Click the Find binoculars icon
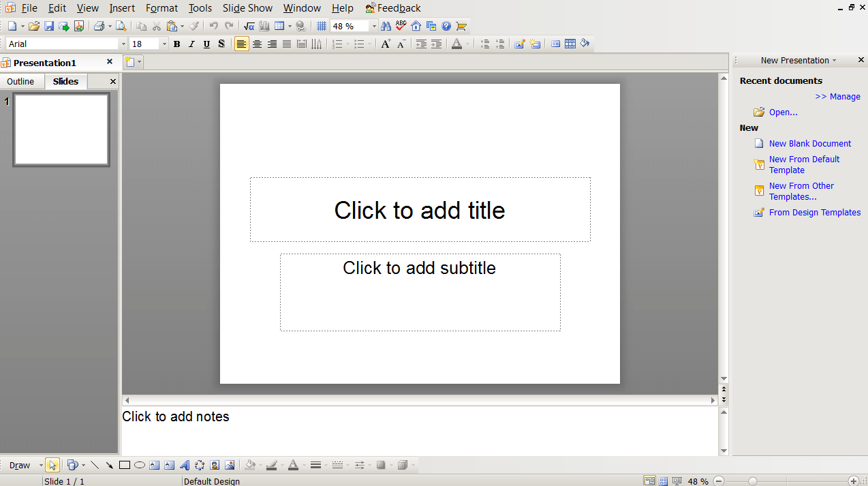 pyautogui.click(x=386, y=26)
